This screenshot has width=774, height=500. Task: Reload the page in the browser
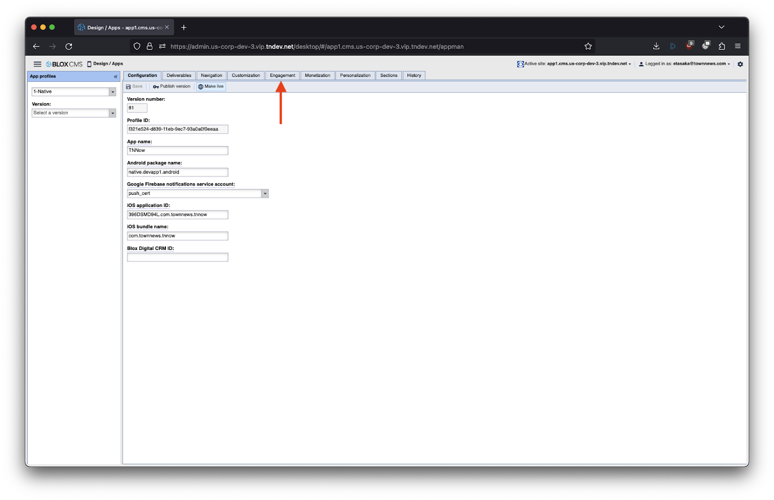tap(69, 46)
